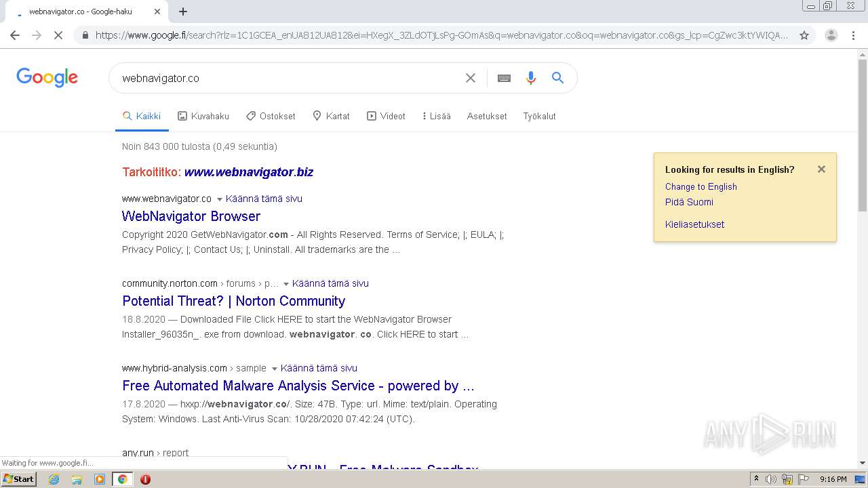Click Käännä tämä sivu for Norton result
868x488 pixels.
pyautogui.click(x=330, y=283)
